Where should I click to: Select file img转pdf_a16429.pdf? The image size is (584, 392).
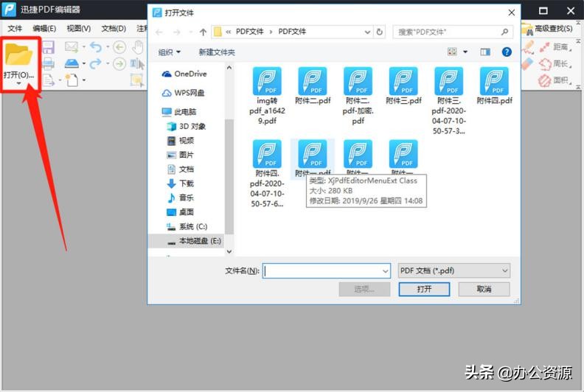[x=267, y=96]
